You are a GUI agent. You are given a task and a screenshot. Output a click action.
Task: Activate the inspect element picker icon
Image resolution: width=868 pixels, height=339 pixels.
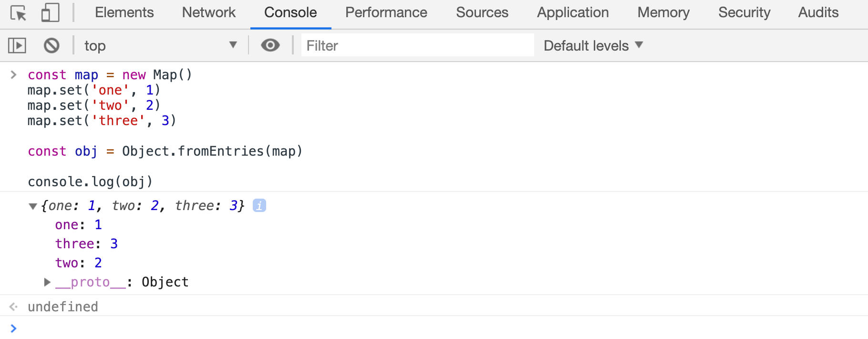[x=18, y=13]
